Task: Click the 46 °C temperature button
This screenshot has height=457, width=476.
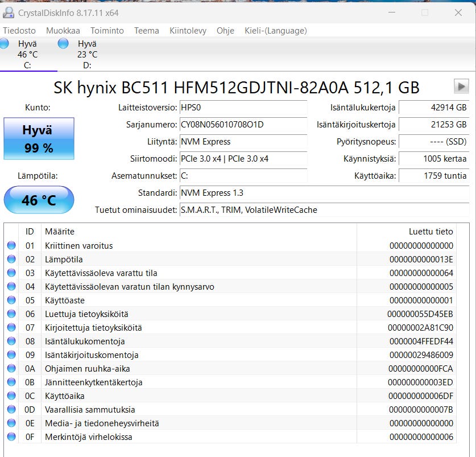Action: click(39, 200)
